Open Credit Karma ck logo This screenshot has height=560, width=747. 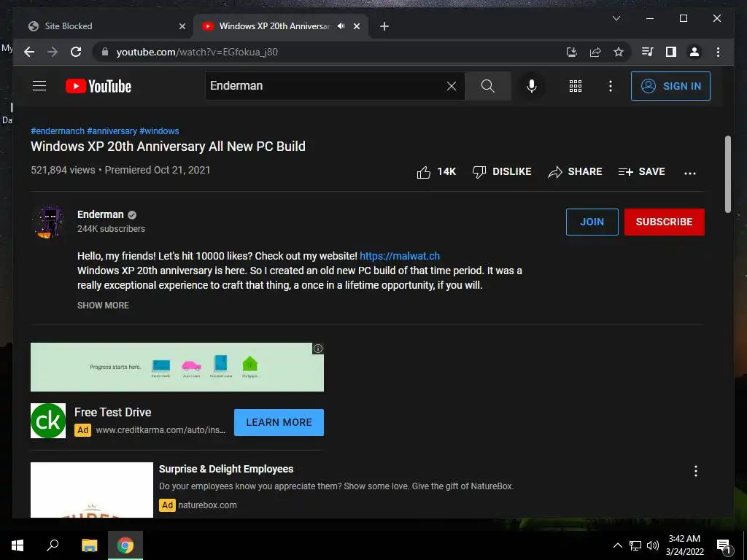[48, 421]
